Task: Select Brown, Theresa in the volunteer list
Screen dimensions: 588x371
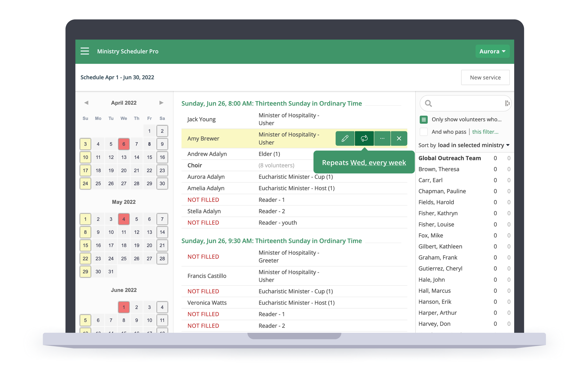Action: [439, 169]
